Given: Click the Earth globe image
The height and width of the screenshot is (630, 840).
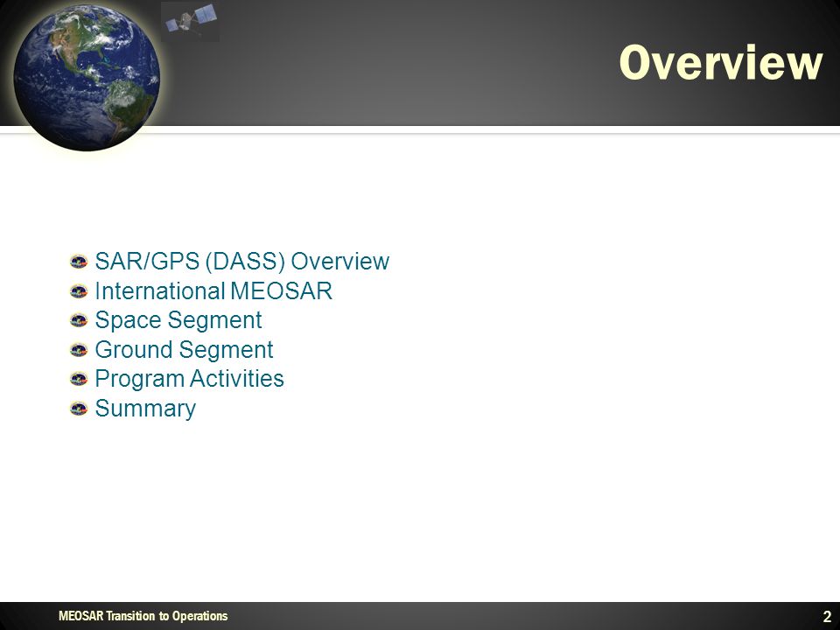Looking at the screenshot, I should click(87, 77).
